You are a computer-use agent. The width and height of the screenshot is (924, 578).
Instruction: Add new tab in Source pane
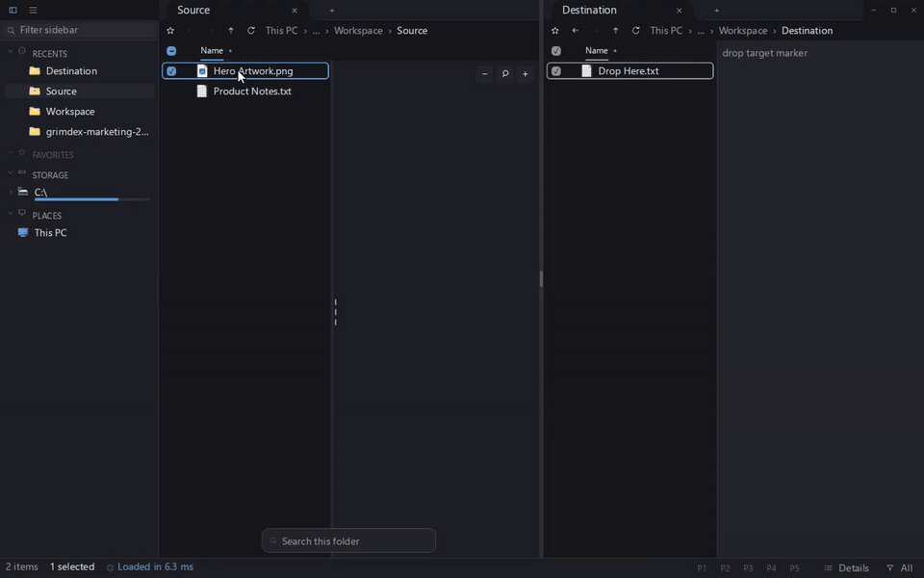[x=332, y=10]
